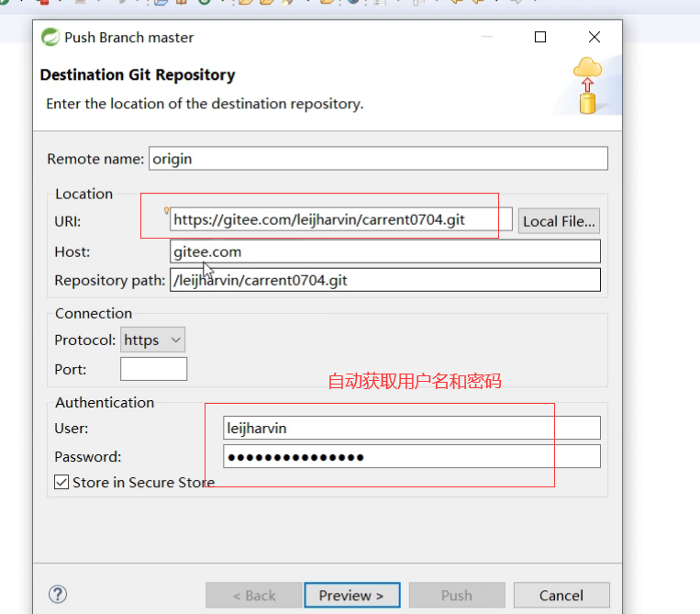Click the Location group label

(x=83, y=194)
